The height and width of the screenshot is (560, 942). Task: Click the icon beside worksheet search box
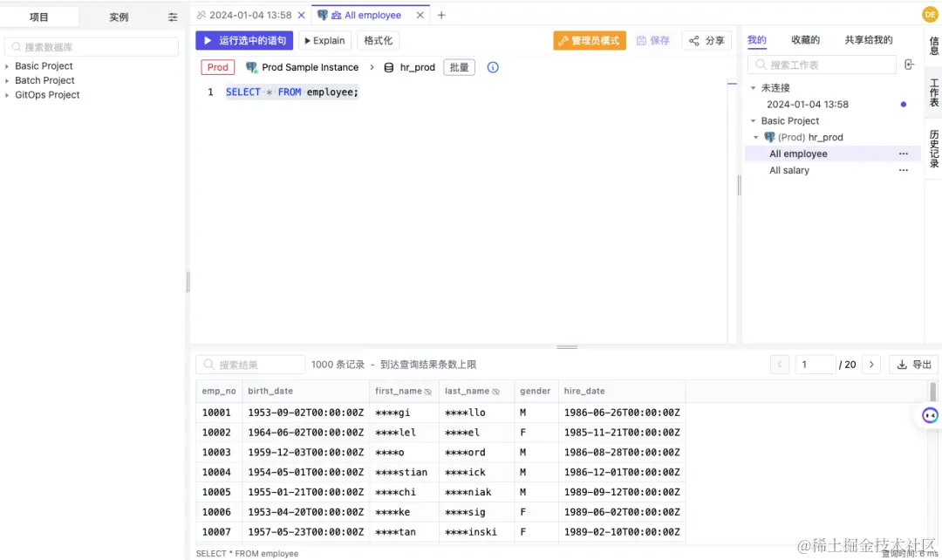[909, 65]
